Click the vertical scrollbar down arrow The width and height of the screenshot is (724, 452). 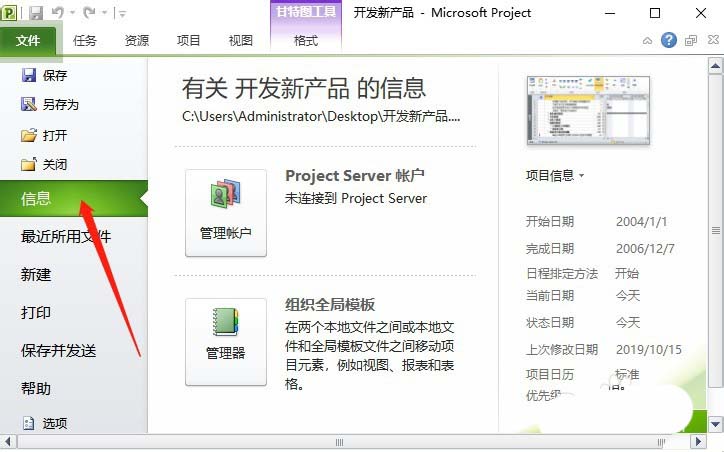tap(715, 424)
